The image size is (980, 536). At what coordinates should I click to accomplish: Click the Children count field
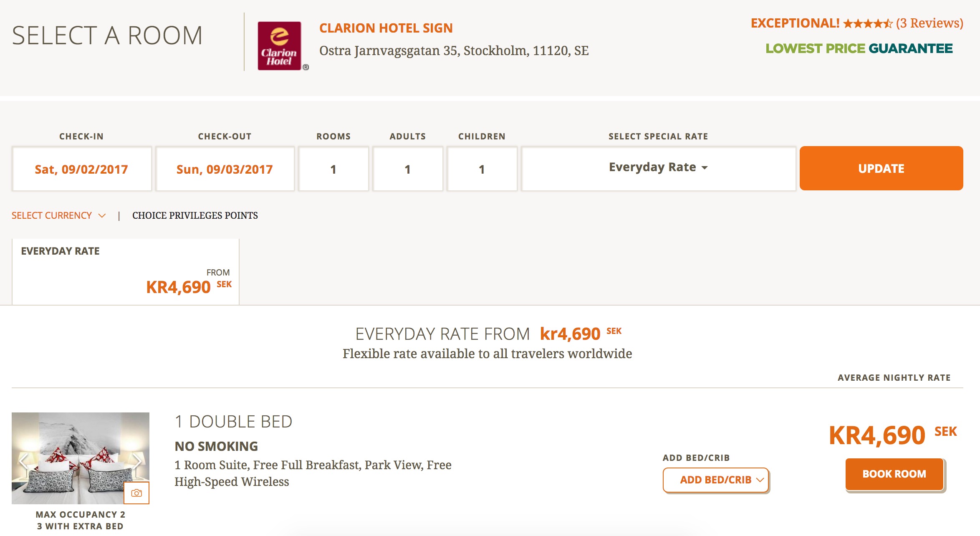482,169
